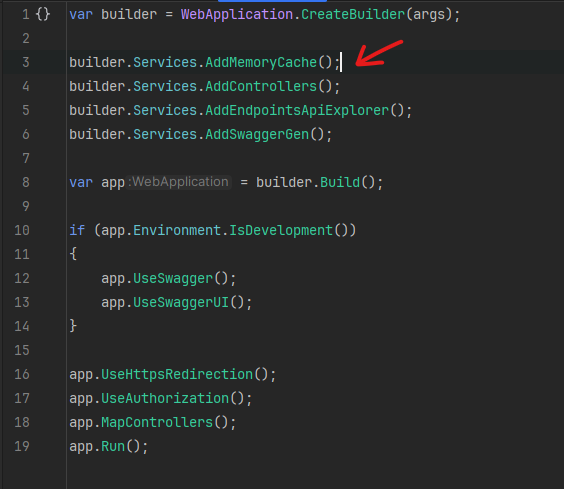
Task: Click line number 10 in the gutter
Action: click(22, 230)
